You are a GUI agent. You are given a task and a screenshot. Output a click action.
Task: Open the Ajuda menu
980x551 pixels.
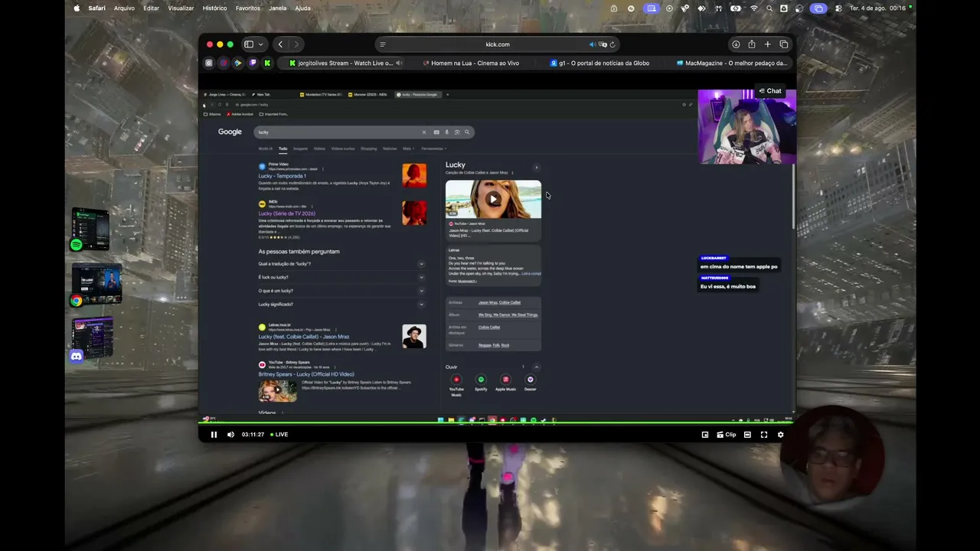click(x=302, y=8)
